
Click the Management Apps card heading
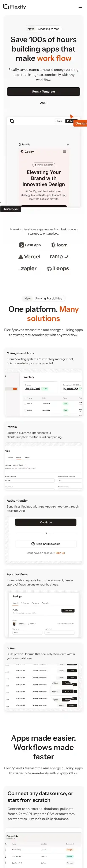(x=20, y=353)
